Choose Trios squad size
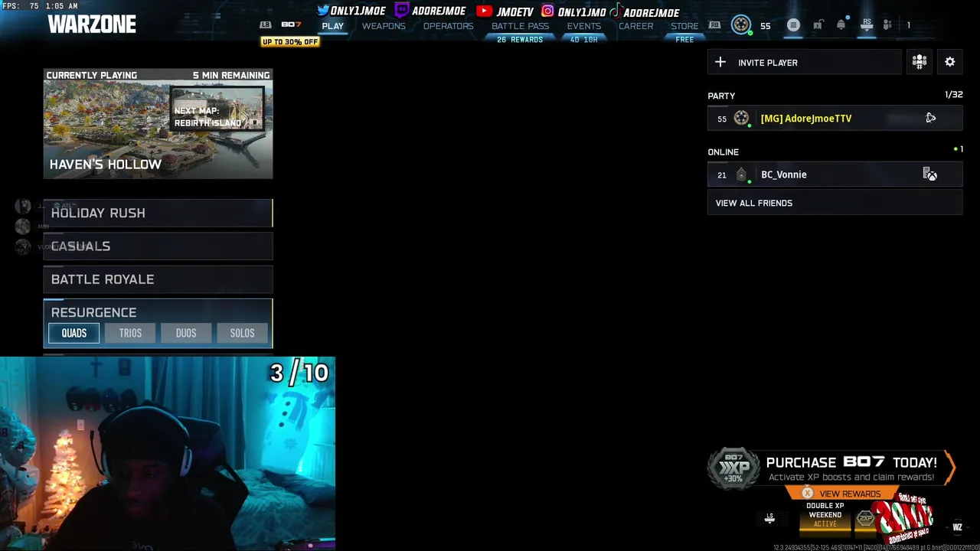This screenshot has height=551, width=980. pos(130,333)
